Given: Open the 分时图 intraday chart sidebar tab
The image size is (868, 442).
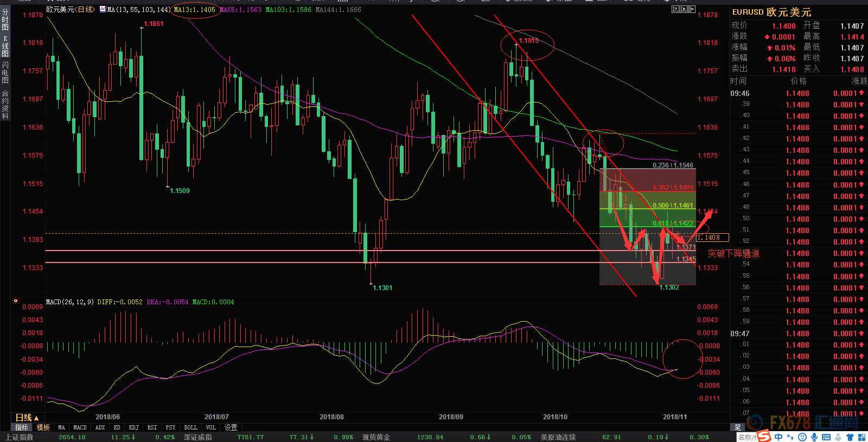Looking at the screenshot, I should [x=5, y=19].
